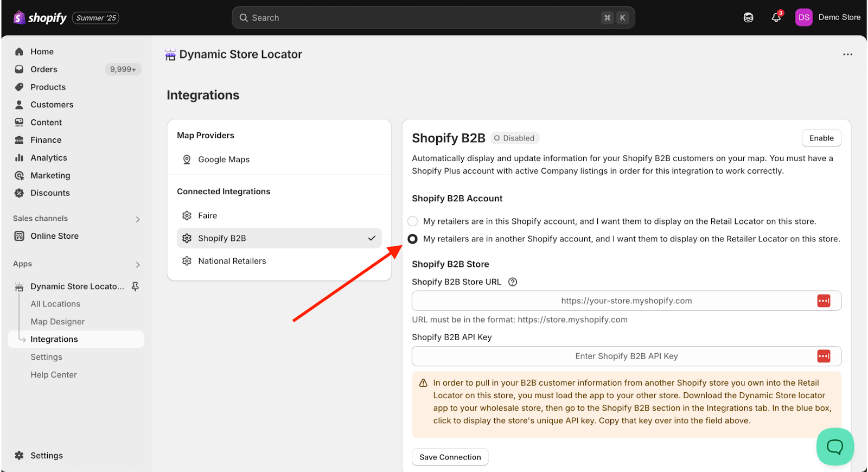Open All Locations sub-item
This screenshot has height=472, width=868.
[55, 304]
